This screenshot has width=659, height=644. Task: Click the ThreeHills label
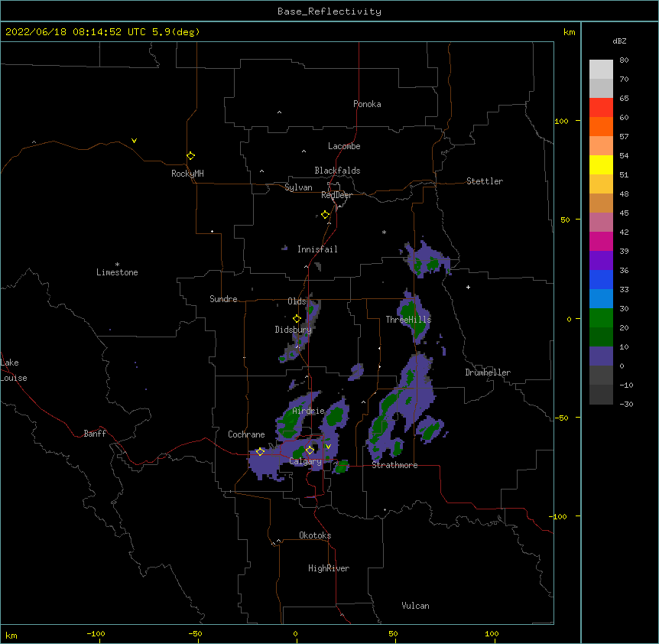pyautogui.click(x=408, y=320)
